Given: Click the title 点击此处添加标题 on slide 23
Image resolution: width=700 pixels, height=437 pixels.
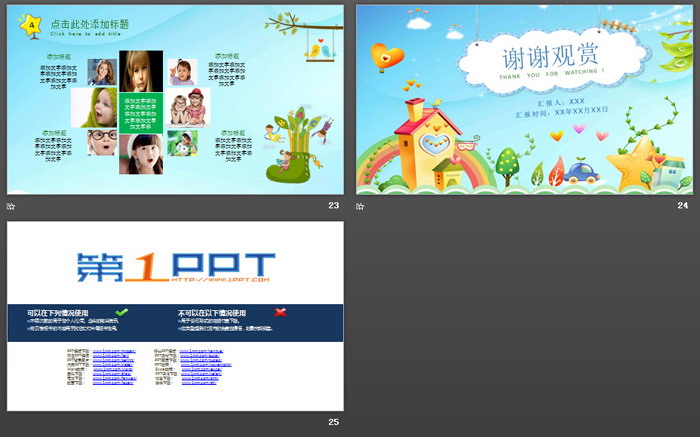Looking at the screenshot, I should (x=90, y=24).
